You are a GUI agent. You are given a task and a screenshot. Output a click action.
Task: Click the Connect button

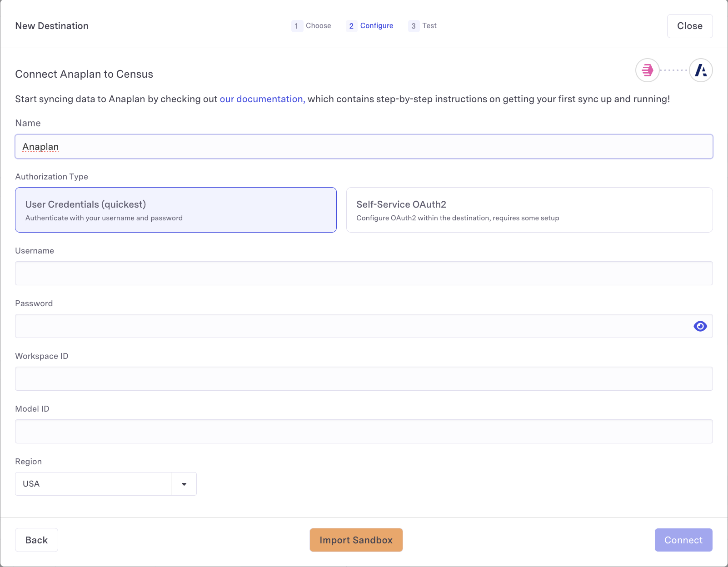pyautogui.click(x=683, y=540)
